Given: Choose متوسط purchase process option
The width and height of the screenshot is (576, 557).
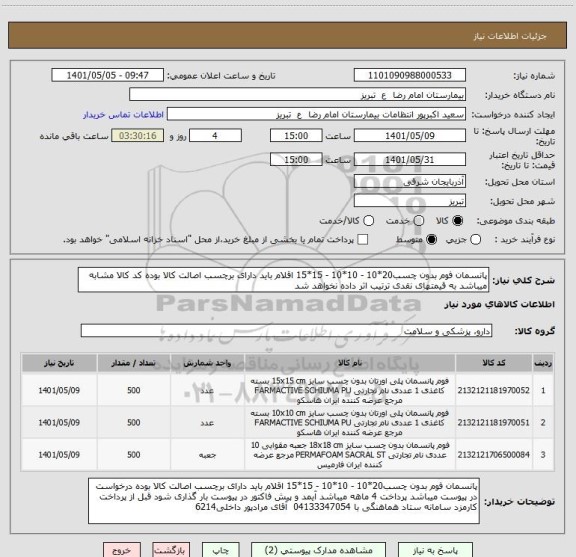Looking at the screenshot, I should pos(432,240).
